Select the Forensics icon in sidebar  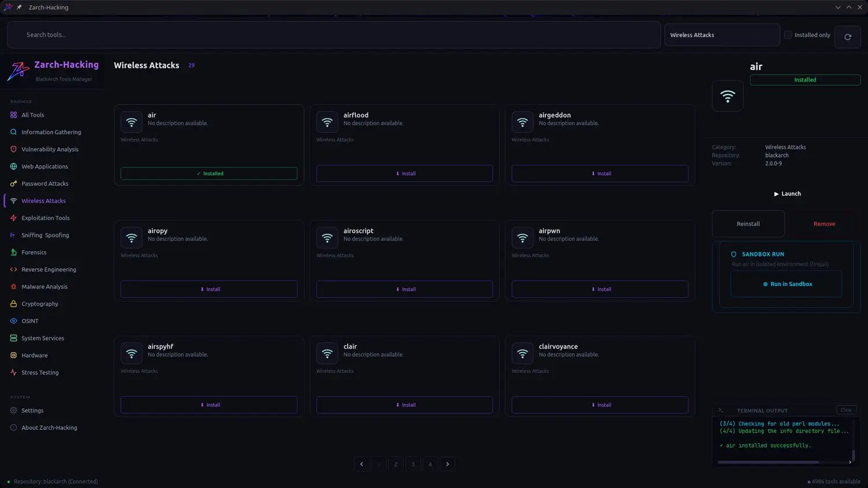click(13, 252)
